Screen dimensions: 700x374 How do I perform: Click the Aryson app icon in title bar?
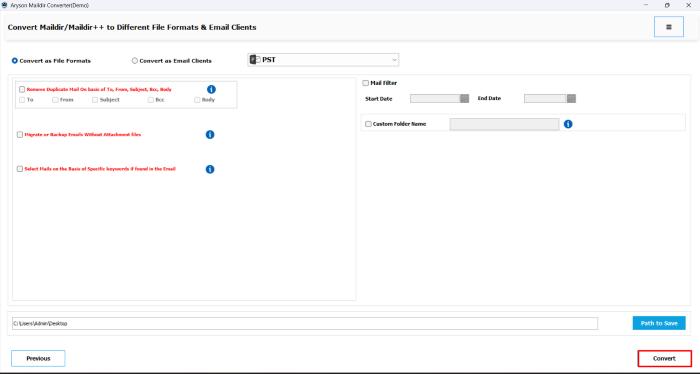click(4, 5)
